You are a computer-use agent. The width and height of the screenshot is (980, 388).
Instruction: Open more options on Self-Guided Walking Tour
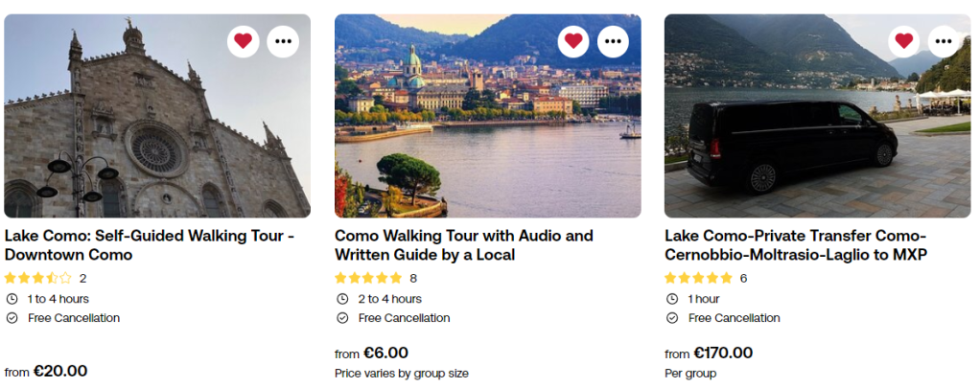(283, 41)
